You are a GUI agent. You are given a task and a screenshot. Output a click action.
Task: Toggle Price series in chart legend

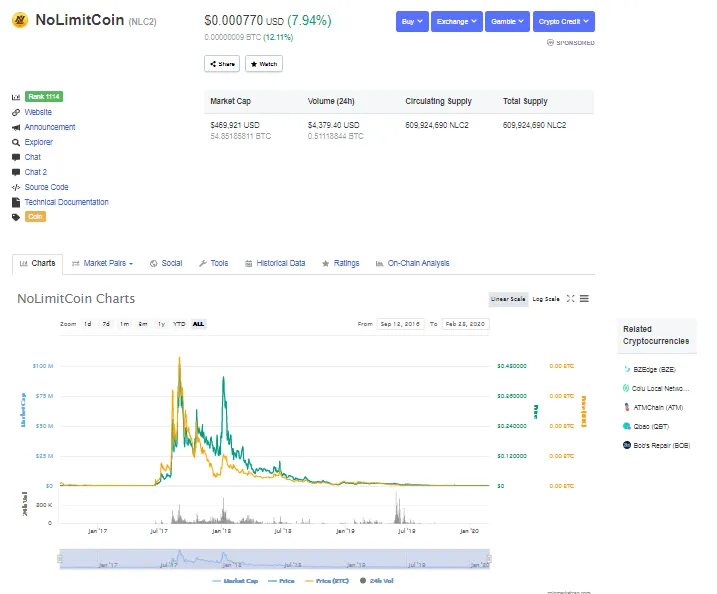pyautogui.click(x=281, y=581)
